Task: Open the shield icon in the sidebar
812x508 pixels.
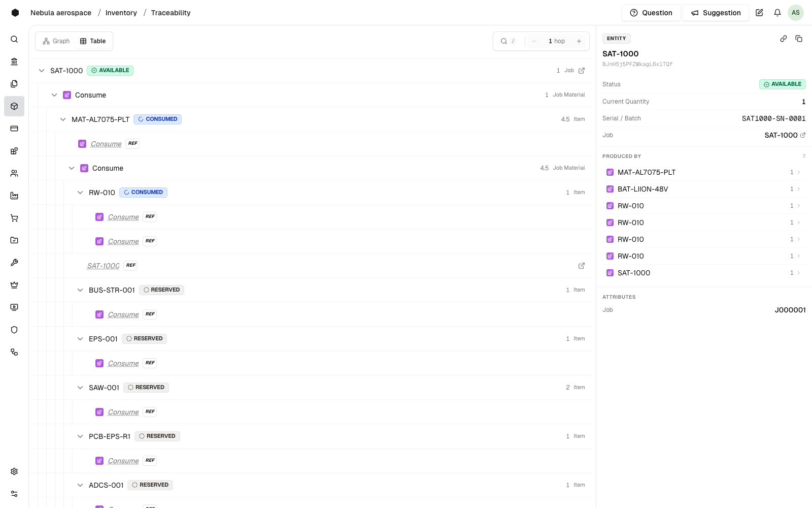Action: (x=14, y=330)
